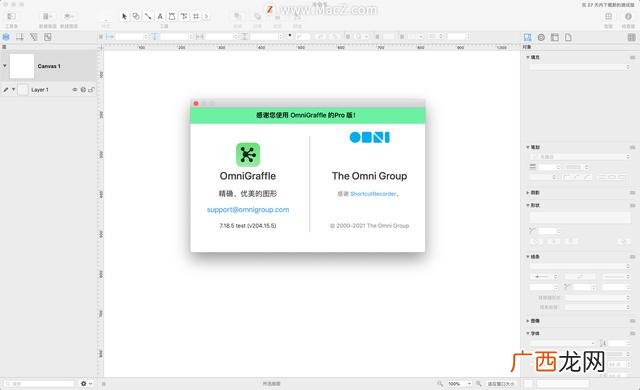Select the Canvas 1 thumbnail
The width and height of the screenshot is (640, 390).
coord(22,66)
